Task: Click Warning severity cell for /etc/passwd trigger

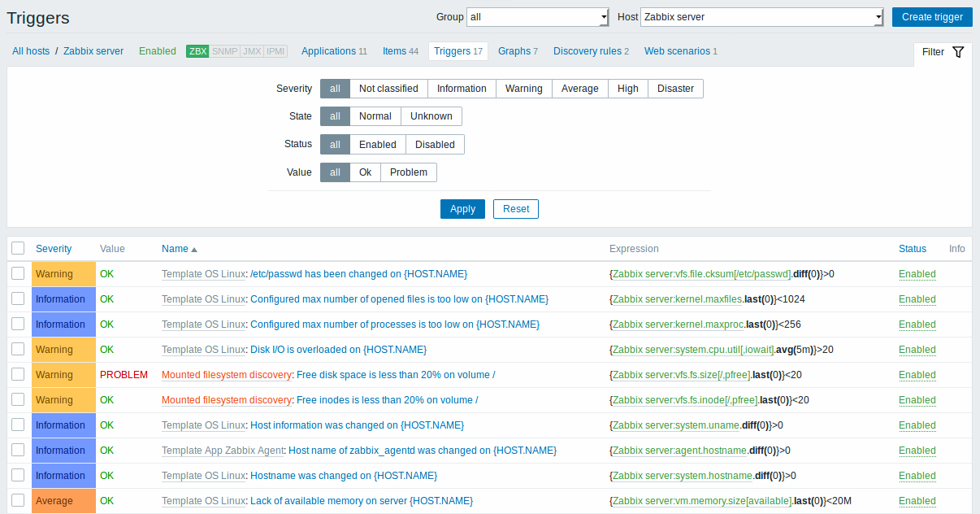Action: click(63, 274)
